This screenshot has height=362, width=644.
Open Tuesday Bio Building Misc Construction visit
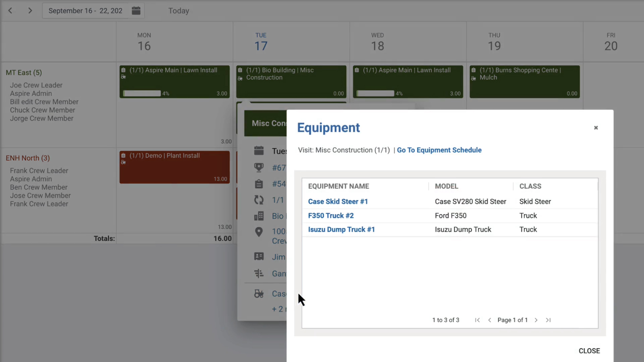pyautogui.click(x=291, y=82)
